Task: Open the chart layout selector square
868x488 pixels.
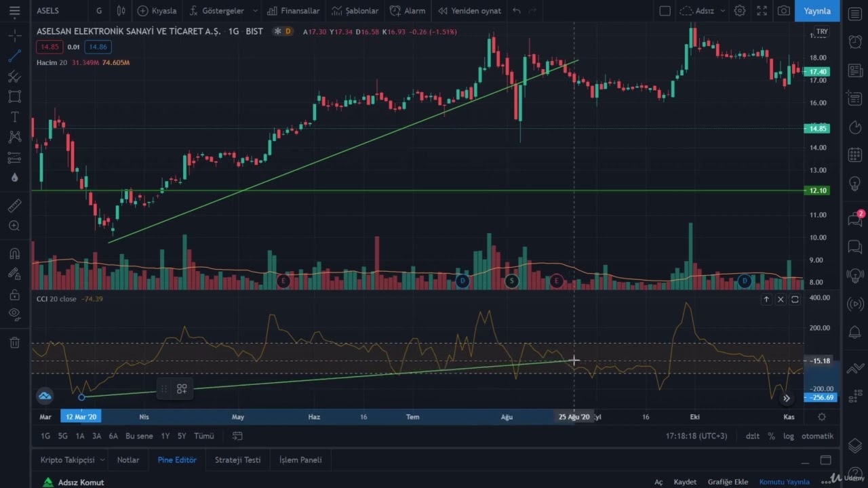Action: 665,11
